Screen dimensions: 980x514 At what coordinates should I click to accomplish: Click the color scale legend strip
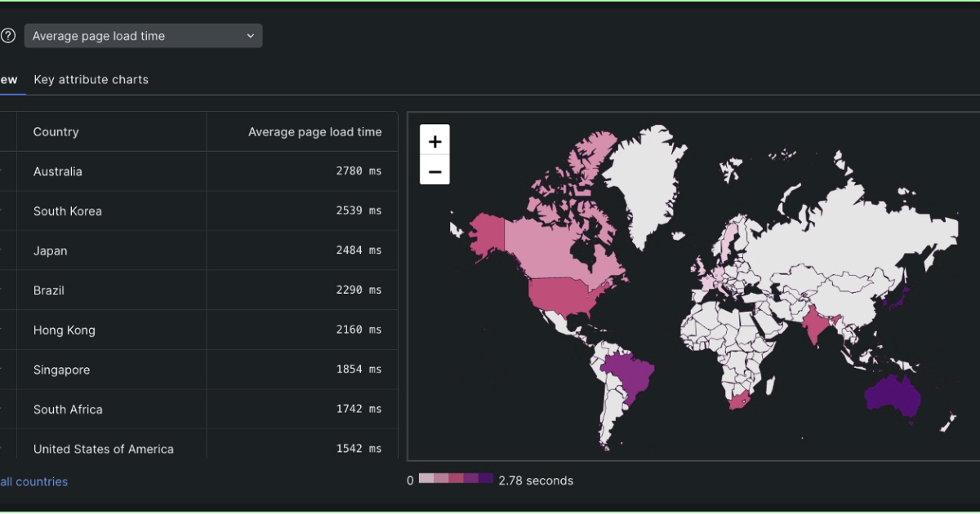[455, 480]
